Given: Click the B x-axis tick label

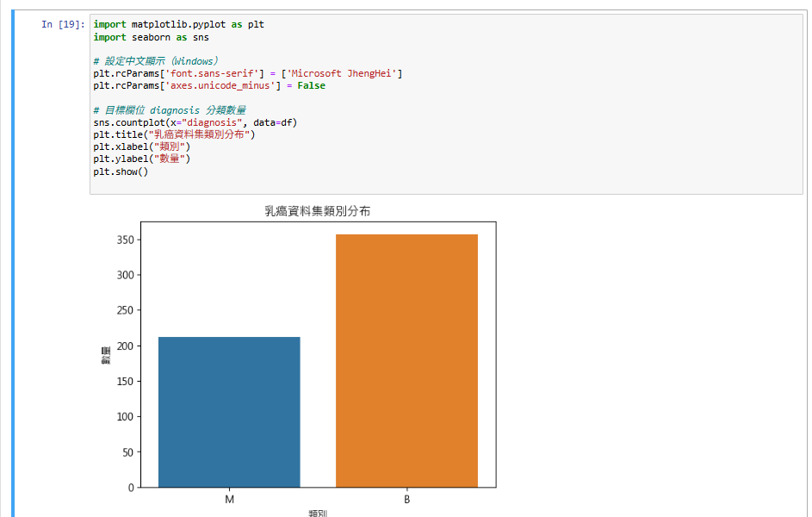Looking at the screenshot, I should point(407,500).
